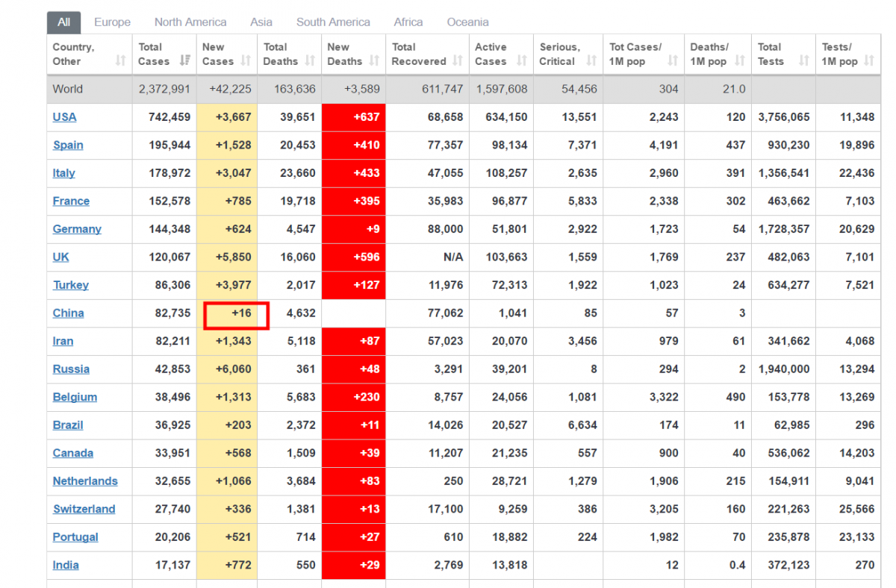Screen dimensions: 896x588
Task: Click Switzerland tests per million value 25,566
Action: (x=856, y=509)
